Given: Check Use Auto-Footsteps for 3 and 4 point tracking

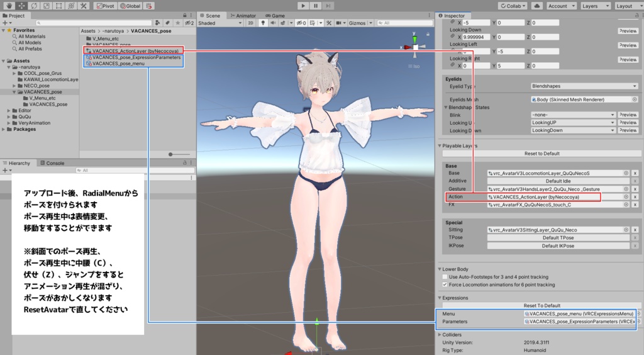Looking at the screenshot, I should (x=445, y=277).
